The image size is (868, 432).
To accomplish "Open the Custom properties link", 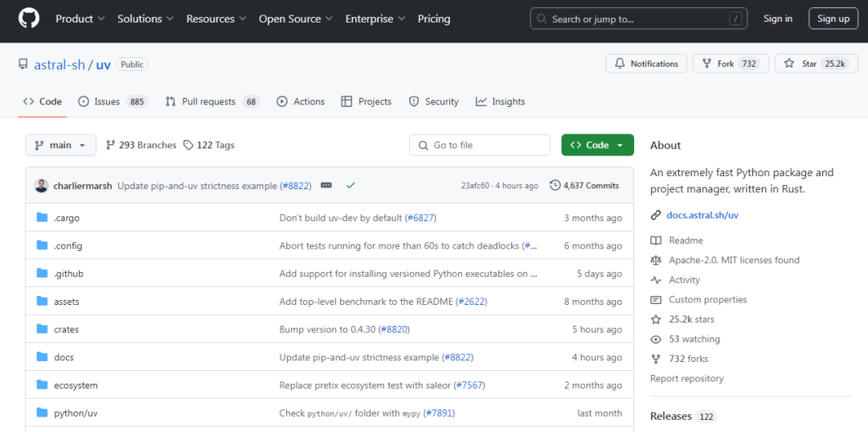I will point(707,299).
